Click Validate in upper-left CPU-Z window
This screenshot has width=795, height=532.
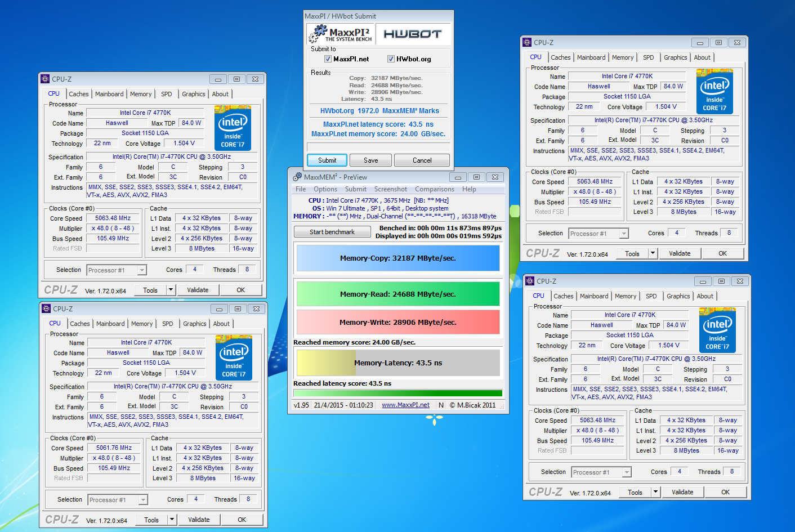pyautogui.click(x=198, y=290)
